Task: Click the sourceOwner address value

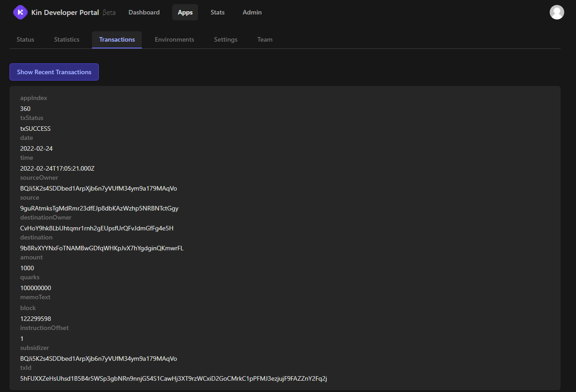Action: tap(98, 188)
